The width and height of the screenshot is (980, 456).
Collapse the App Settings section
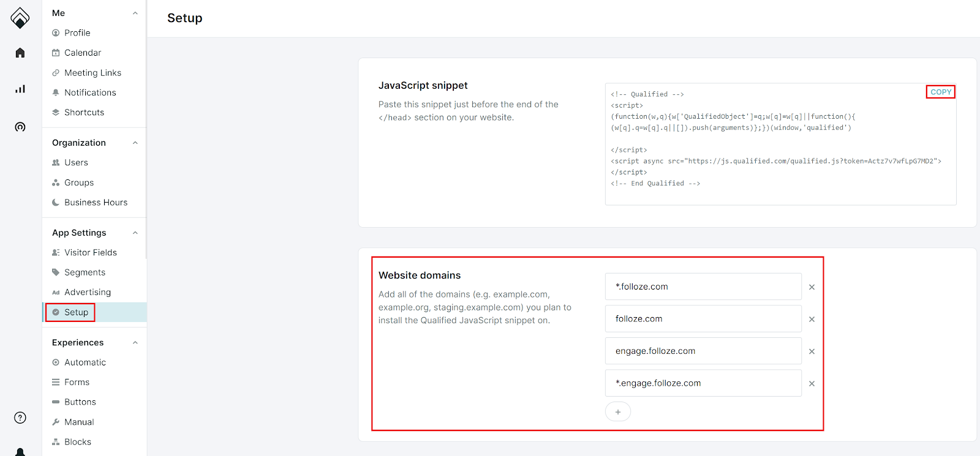(x=135, y=233)
